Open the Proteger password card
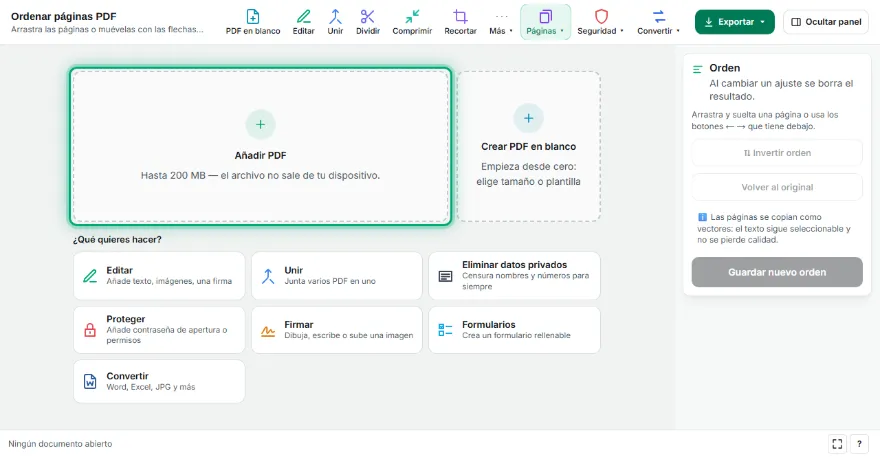 [x=159, y=330]
